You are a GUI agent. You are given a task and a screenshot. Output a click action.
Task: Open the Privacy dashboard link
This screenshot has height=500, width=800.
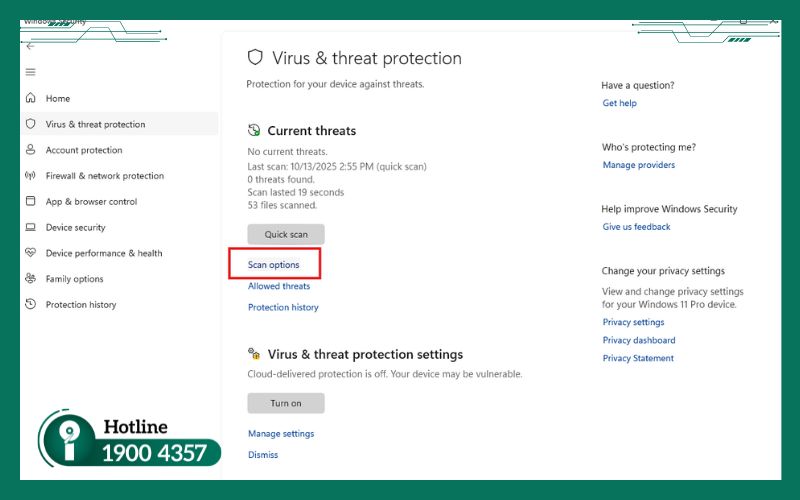639,340
